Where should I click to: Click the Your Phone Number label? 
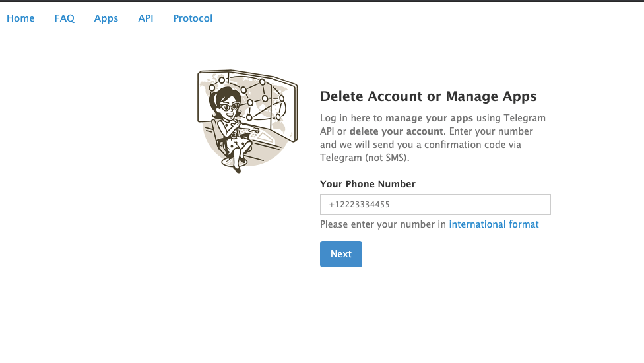368,184
